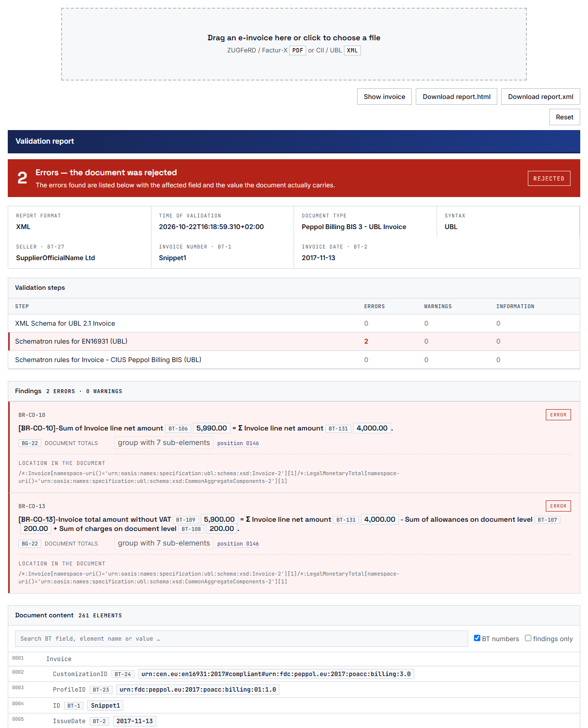Click the seller name SupplierOfficialName Ltd
This screenshot has width=588, height=728.
tap(55, 258)
